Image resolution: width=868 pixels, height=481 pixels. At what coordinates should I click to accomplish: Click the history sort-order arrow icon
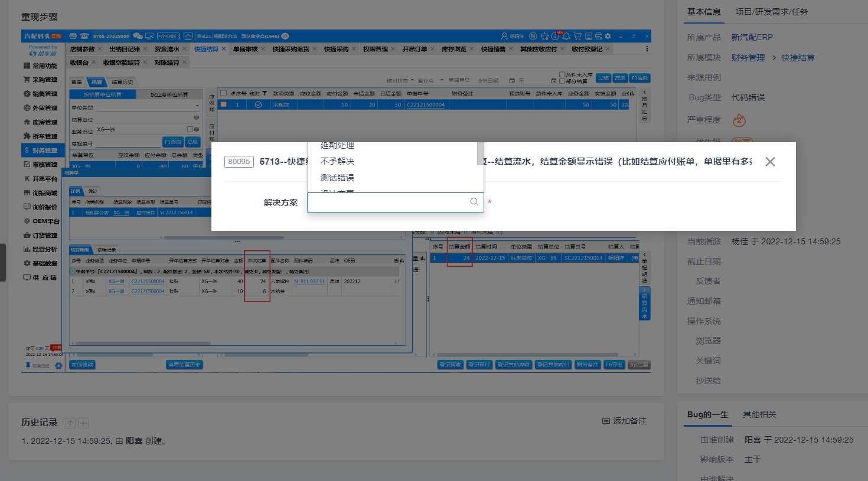70,423
